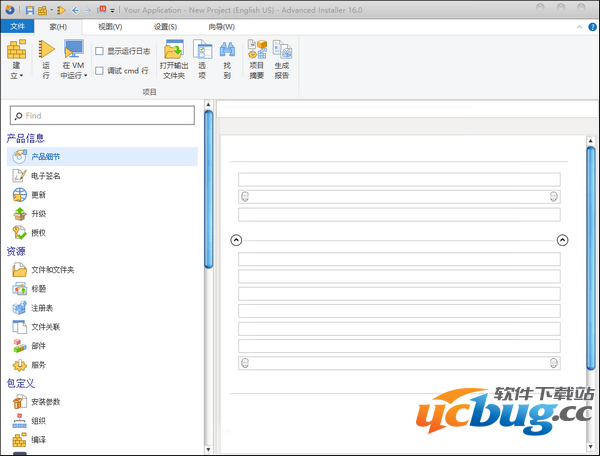Image resolution: width=600 pixels, height=456 pixels.
Task: Enable the 显示运行日志 checkbox
Action: click(x=99, y=51)
